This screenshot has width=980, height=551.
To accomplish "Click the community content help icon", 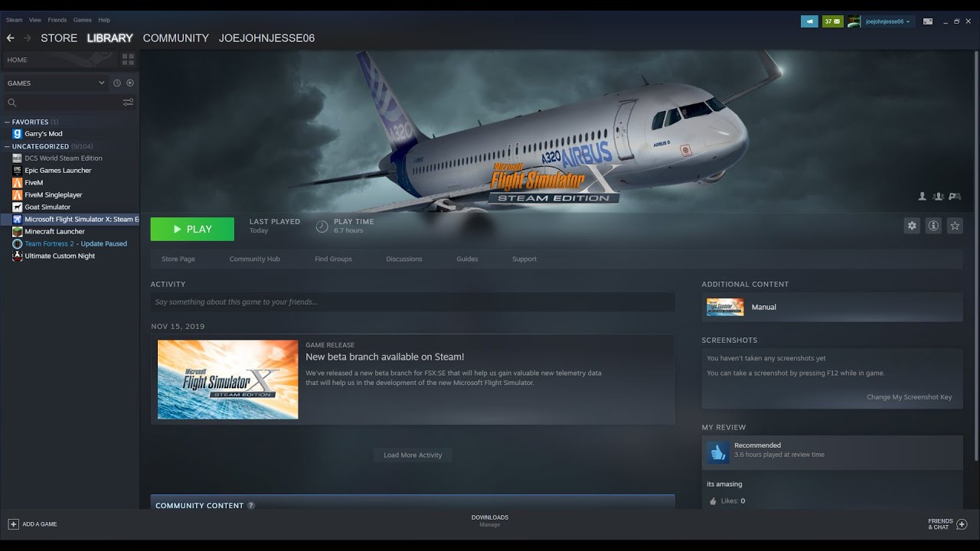I will 251,506.
